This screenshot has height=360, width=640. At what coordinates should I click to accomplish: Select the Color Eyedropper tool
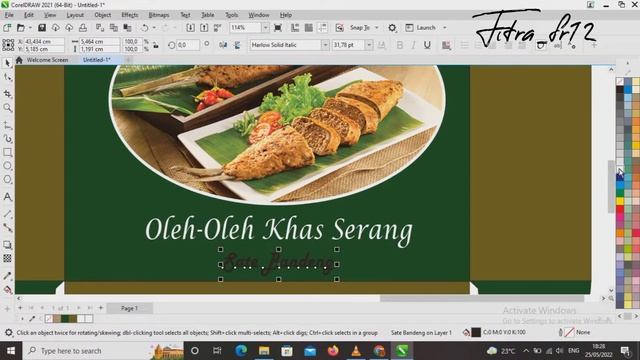pos(7,276)
